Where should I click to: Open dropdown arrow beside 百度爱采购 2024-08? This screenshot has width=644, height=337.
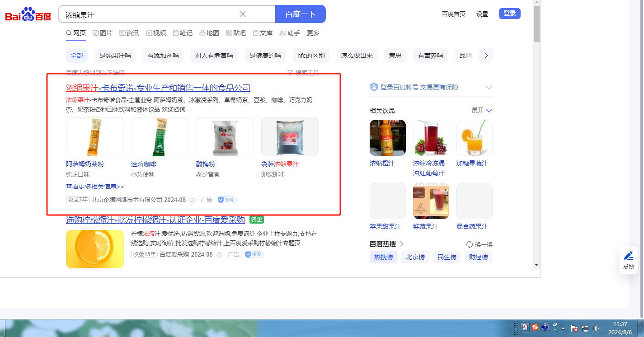219,255
